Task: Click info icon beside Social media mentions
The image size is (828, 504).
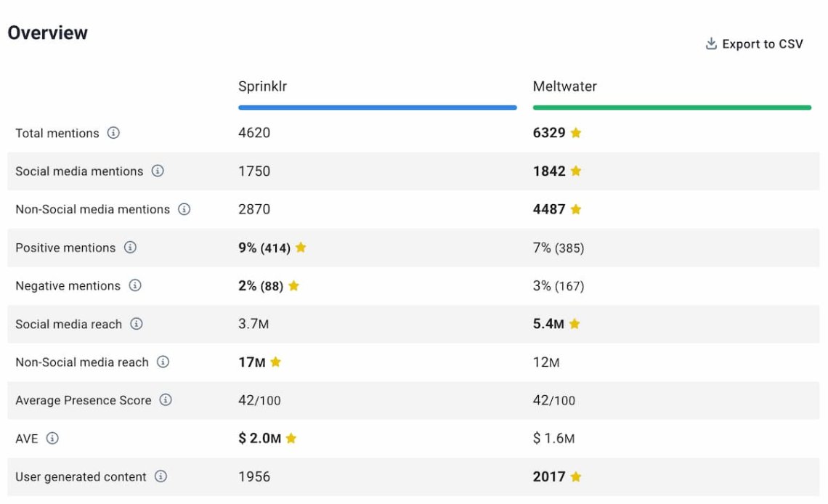Action: (158, 171)
